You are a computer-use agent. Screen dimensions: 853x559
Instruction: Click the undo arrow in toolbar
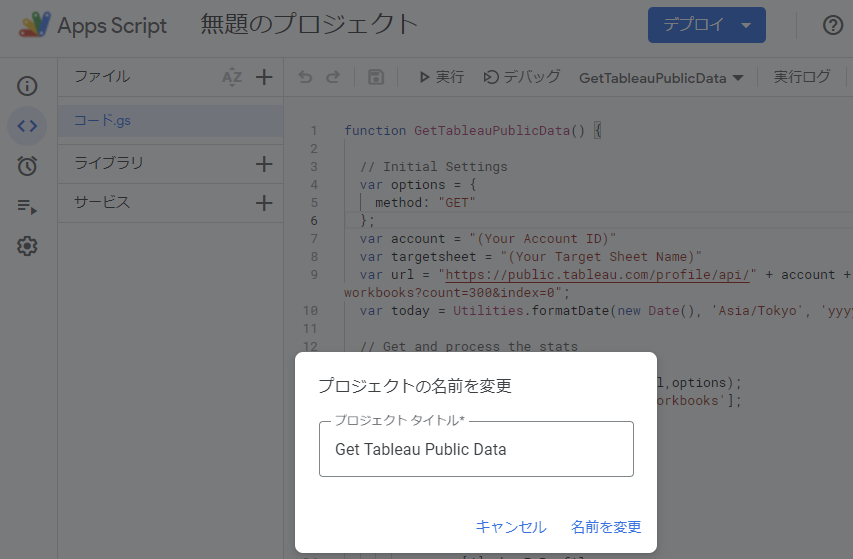tap(305, 77)
